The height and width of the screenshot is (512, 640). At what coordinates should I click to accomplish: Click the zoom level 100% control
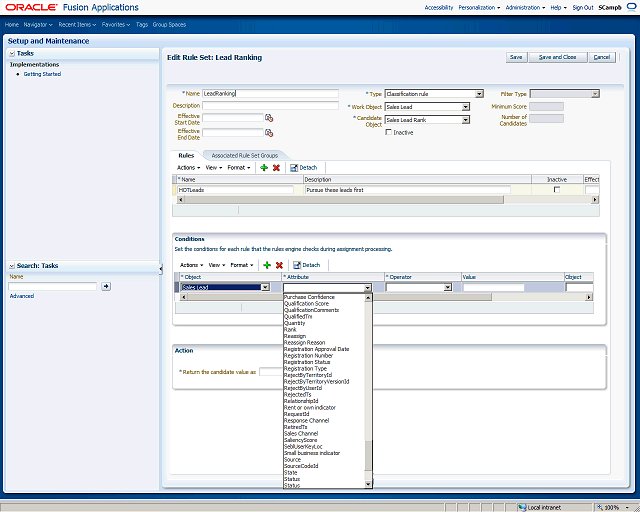pyautogui.click(x=613, y=508)
